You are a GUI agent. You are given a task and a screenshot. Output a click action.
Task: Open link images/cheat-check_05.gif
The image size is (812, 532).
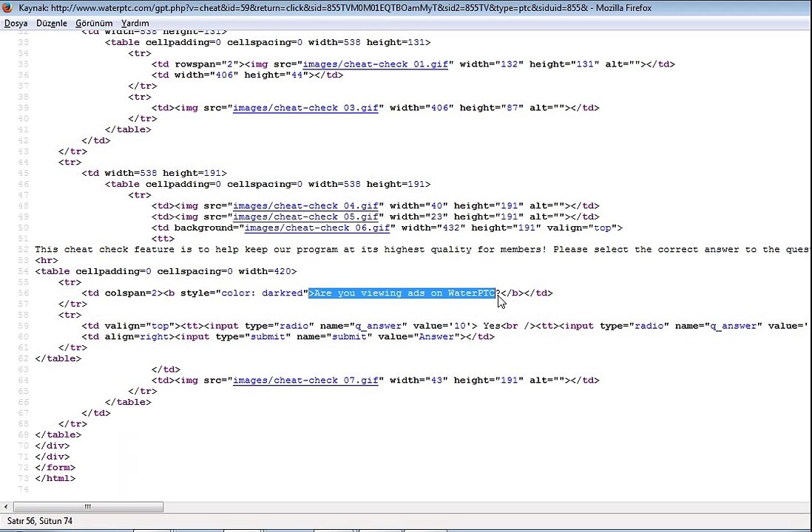[x=305, y=216]
